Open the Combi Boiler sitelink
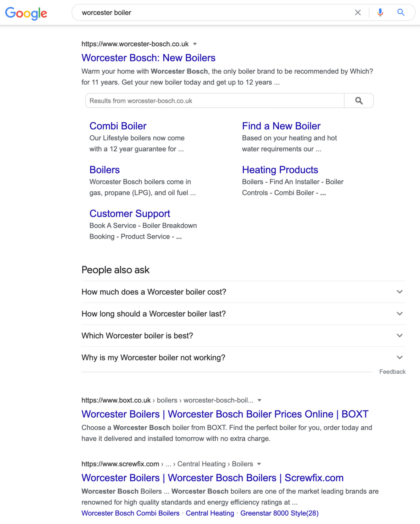This screenshot has height=524, width=420. click(118, 126)
